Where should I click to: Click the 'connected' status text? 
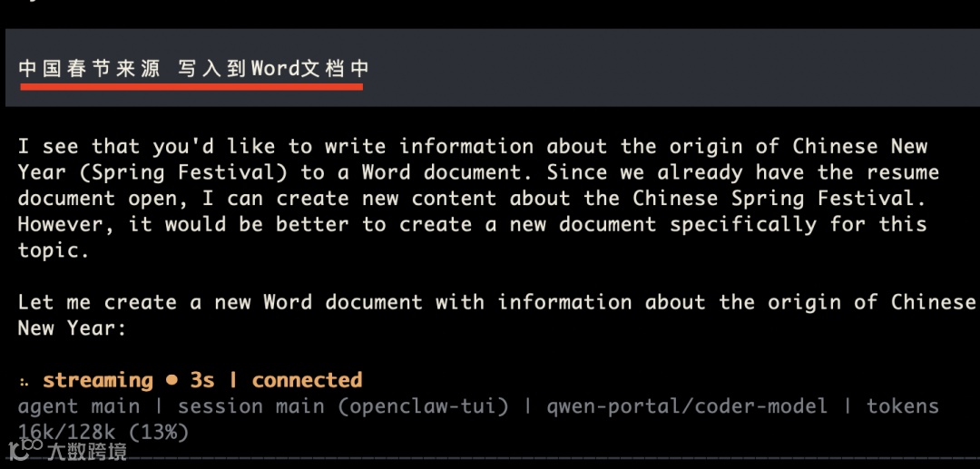click(x=307, y=380)
